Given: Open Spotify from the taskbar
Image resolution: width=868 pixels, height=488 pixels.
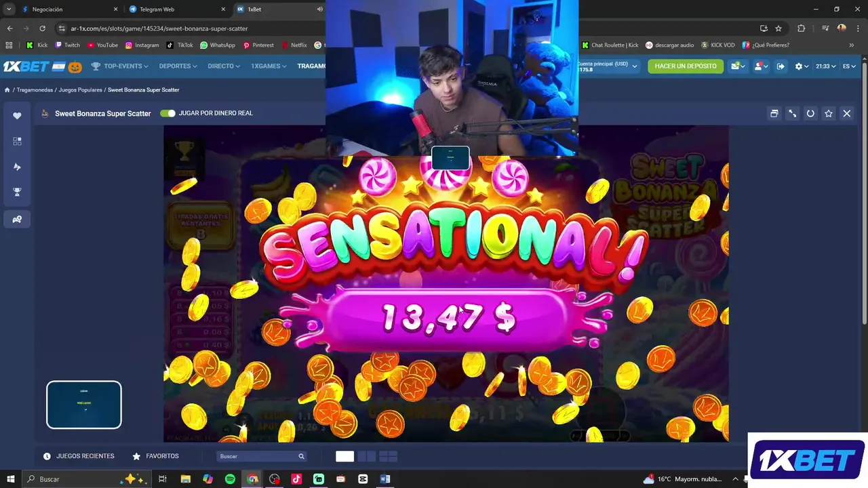Looking at the screenshot, I should pyautogui.click(x=230, y=479).
